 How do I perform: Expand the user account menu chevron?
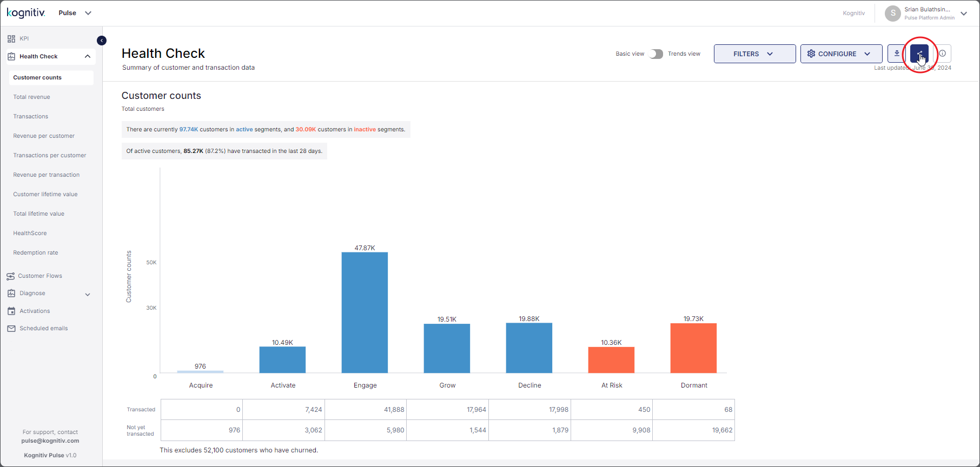point(964,14)
